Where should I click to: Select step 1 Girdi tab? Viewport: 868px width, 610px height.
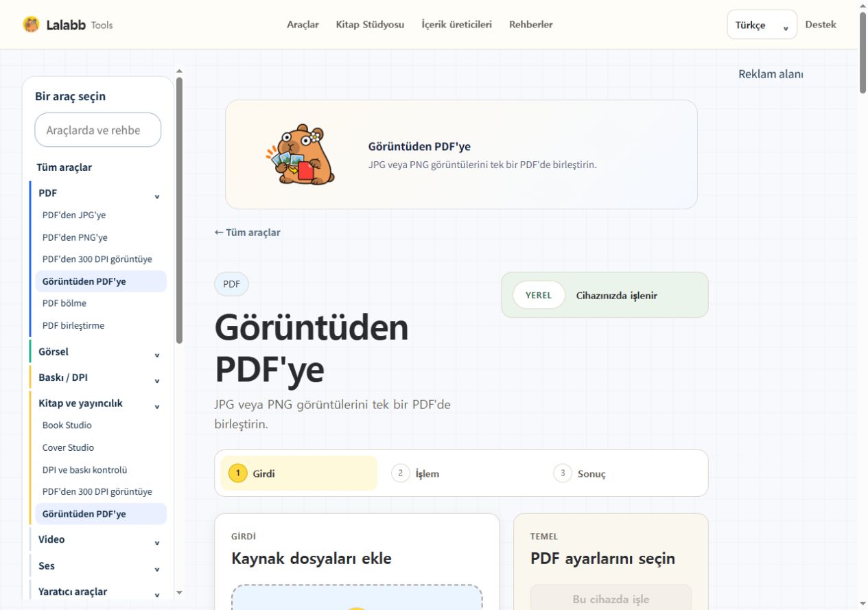299,473
